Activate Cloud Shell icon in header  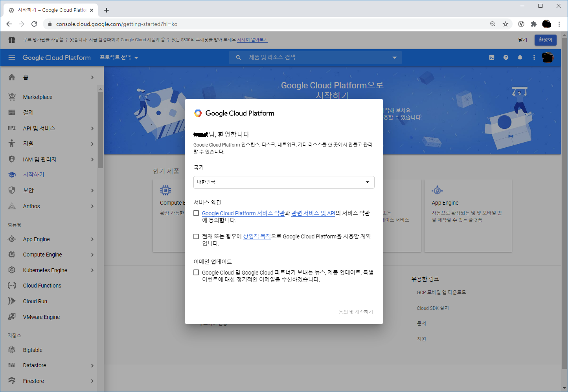point(492,57)
